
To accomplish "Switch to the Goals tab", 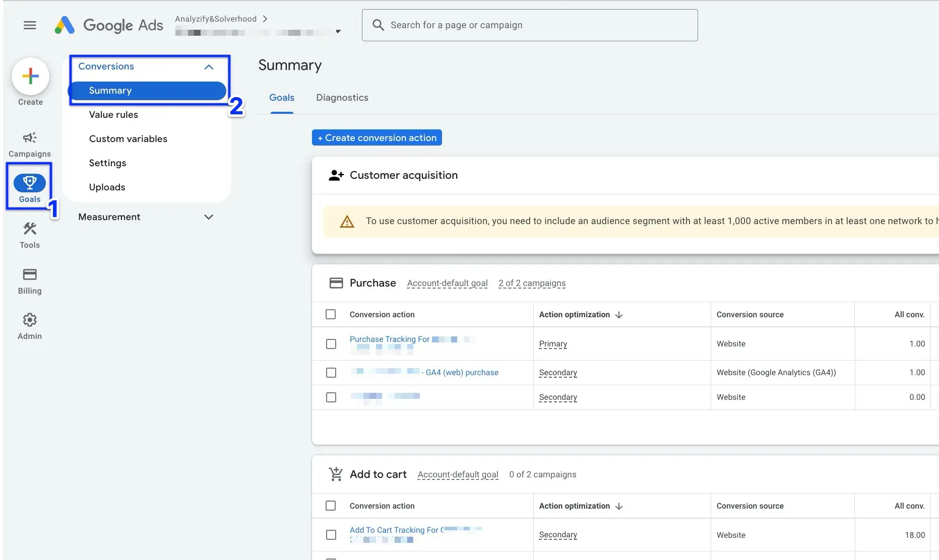I will pos(282,98).
